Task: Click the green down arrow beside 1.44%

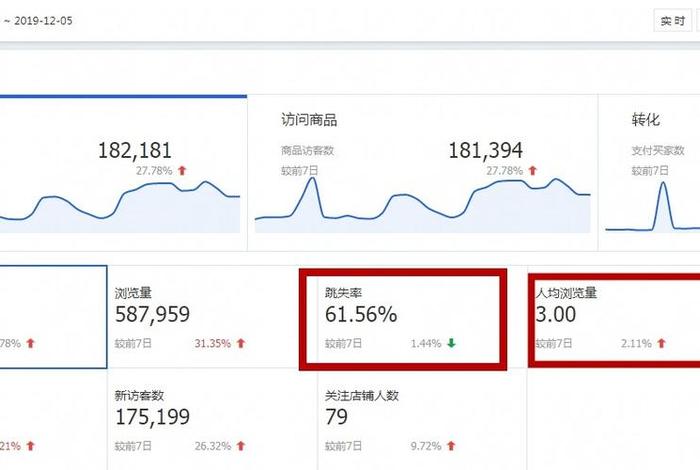Action: pyautogui.click(x=451, y=344)
